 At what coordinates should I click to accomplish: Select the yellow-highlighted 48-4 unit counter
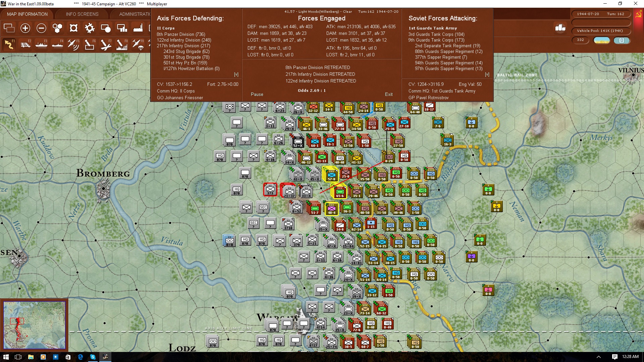[x=331, y=208]
